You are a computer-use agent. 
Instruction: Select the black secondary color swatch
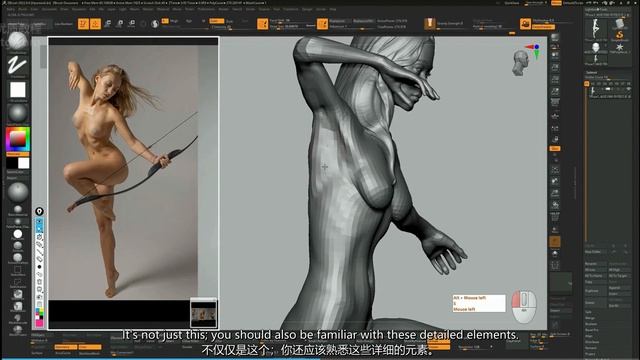(12, 163)
